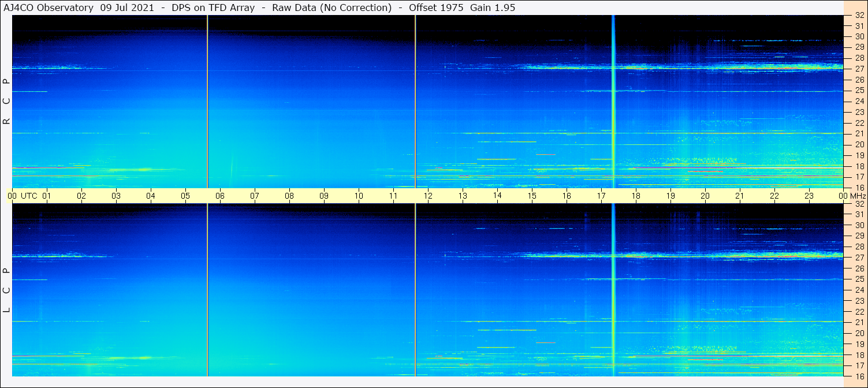Viewport: 868px width, 388px height.
Task: Click the 'MHz' axis unit label
Action: tap(858, 196)
